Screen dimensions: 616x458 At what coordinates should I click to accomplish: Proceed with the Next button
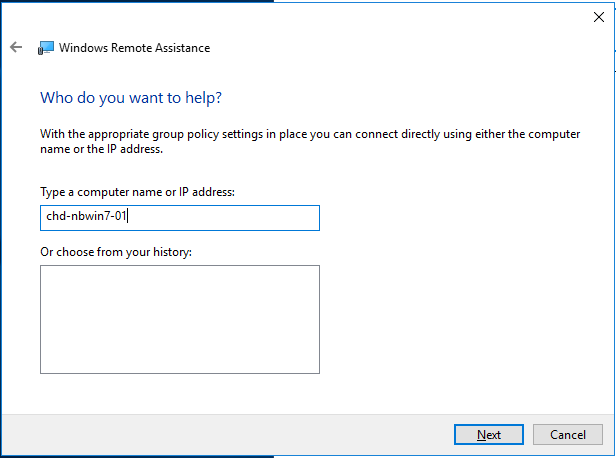(x=489, y=434)
